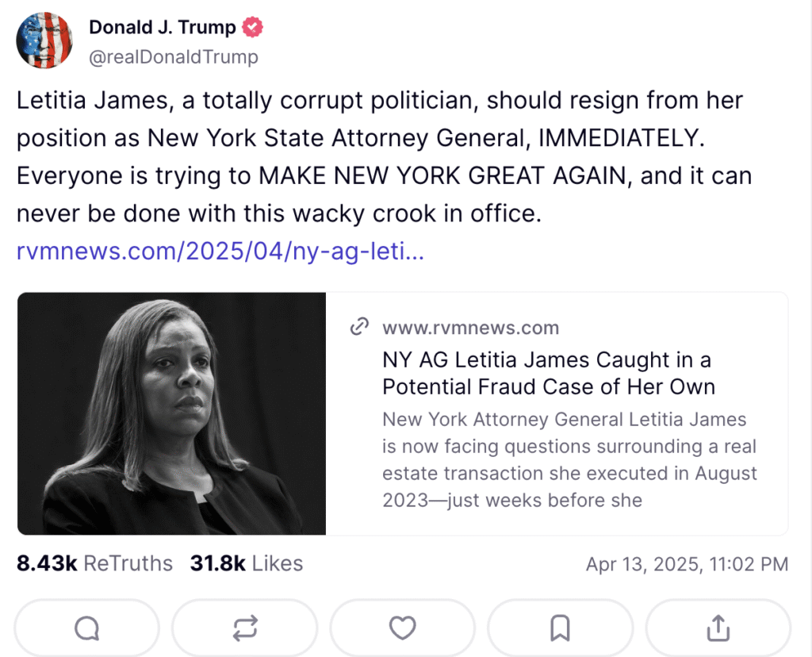Click the Apr 13, 2025 timestamp
Image resolution: width=812 pixels, height=657 pixels.
(x=687, y=564)
